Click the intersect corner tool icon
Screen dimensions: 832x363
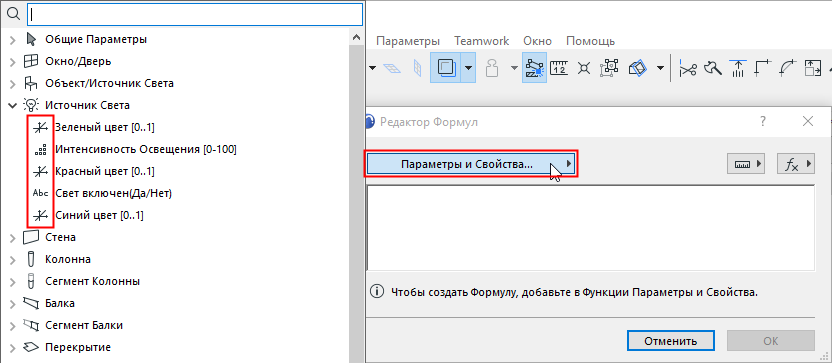[x=762, y=68]
